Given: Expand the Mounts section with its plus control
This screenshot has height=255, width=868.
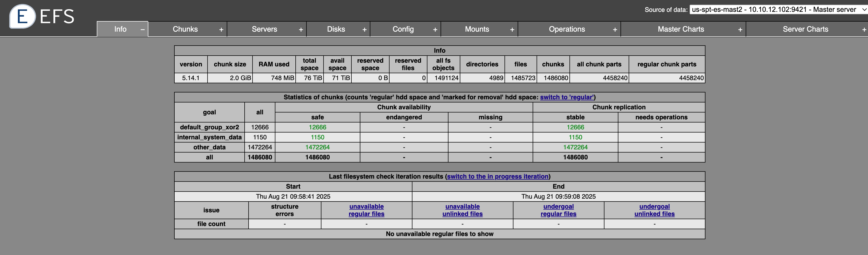Looking at the screenshot, I should click(512, 29).
